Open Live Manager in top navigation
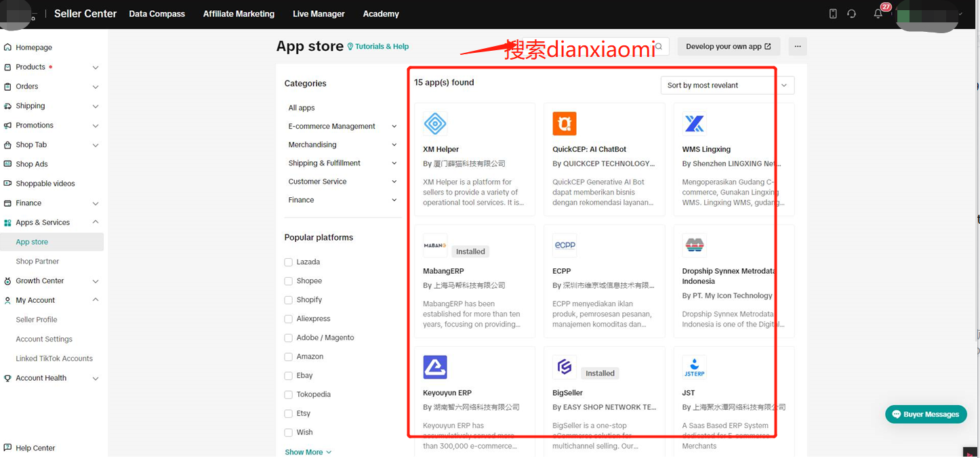The height and width of the screenshot is (458, 980). [x=319, y=14]
